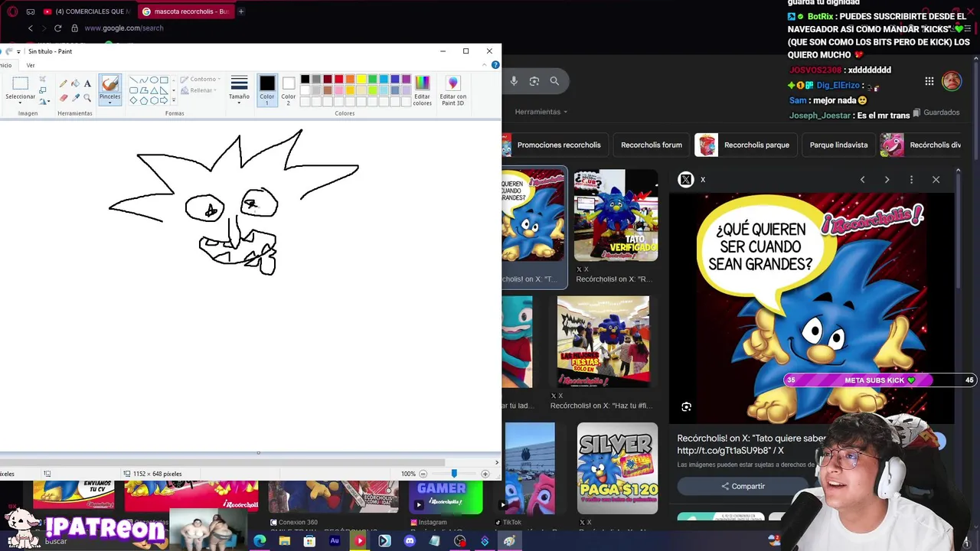
Task: Click the Resize icon in Imagen group
Action: tap(43, 90)
